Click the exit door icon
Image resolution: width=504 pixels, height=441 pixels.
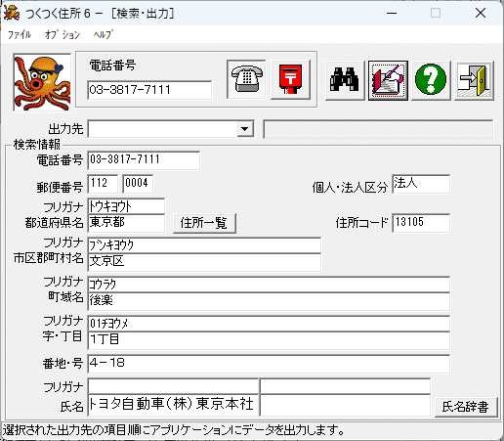point(474,80)
